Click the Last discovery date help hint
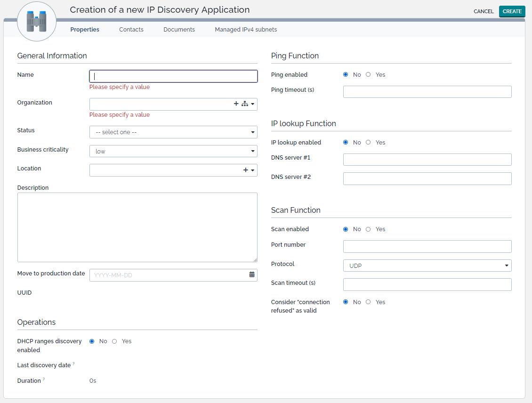Viewport: 532px width, 403px height. (x=73, y=364)
